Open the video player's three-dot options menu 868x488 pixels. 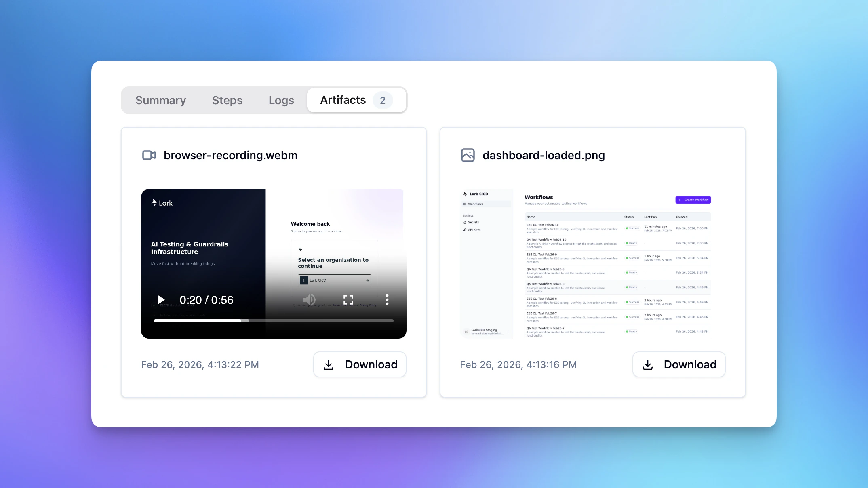pyautogui.click(x=387, y=300)
